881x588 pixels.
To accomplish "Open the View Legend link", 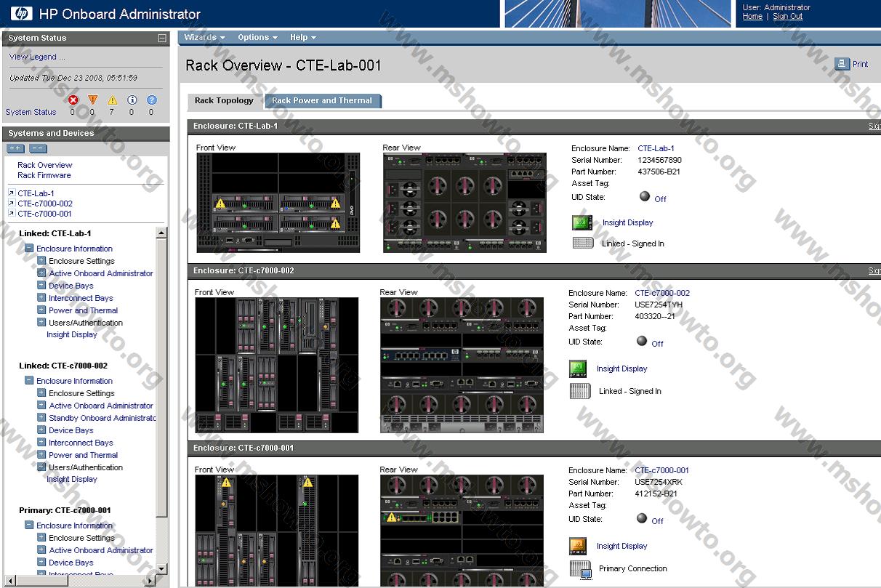I will (37, 57).
